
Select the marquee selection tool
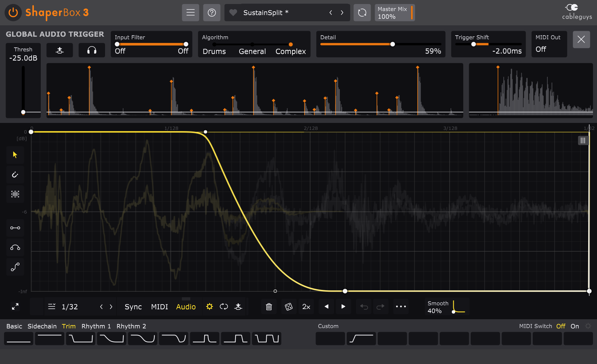pos(15,194)
